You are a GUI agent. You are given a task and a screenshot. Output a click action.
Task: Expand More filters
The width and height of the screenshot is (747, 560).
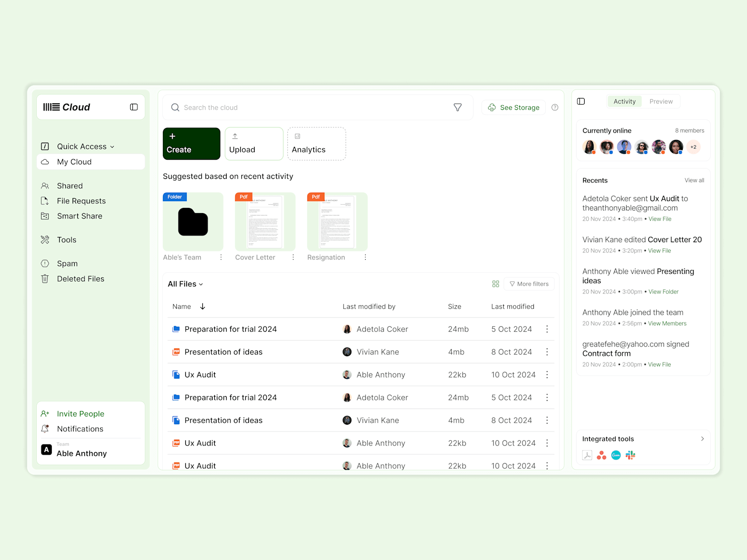[x=529, y=284]
